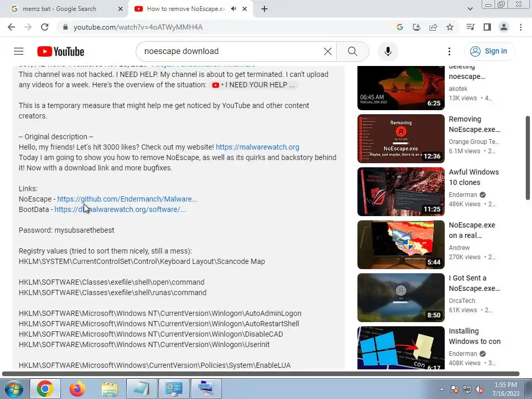This screenshot has width=532, height=399.
Task: Close the memz bat Google Search tab
Action: [x=121, y=9]
